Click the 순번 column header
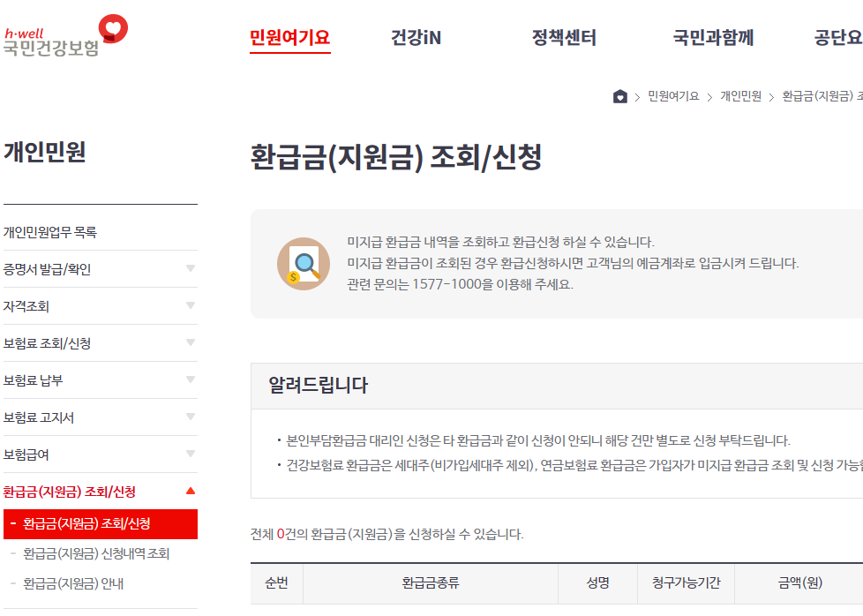This screenshot has height=616, width=863. 276,583
